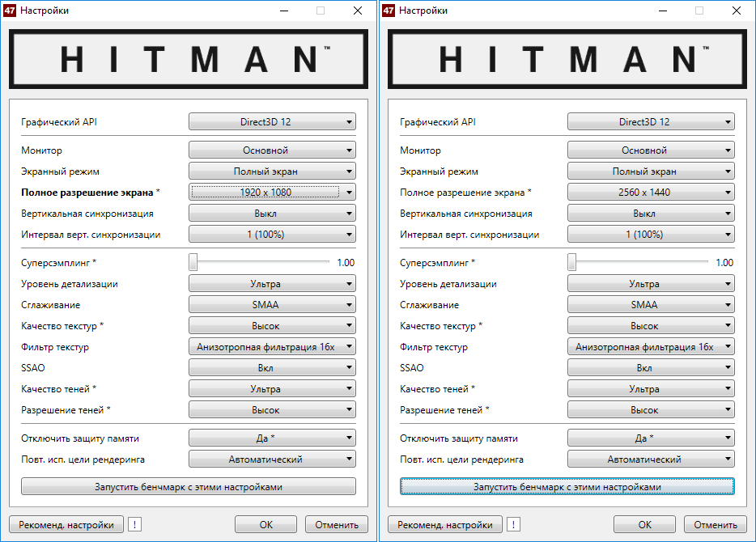Open Графический API dropdown in right window
This screenshot has width=756, height=542.
(x=652, y=122)
